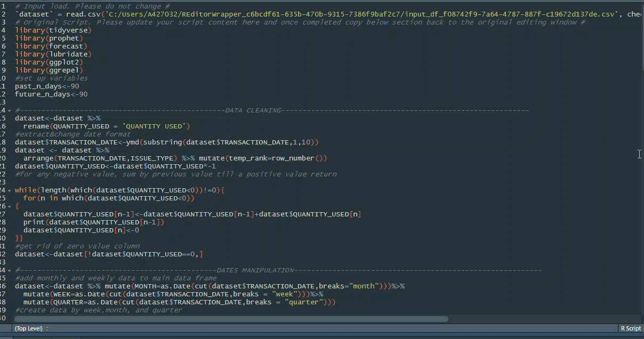Screen dimensions: 644x339
Task: Place cursor in the '#get rid of zero value column' comment
Action: [x=77, y=246]
